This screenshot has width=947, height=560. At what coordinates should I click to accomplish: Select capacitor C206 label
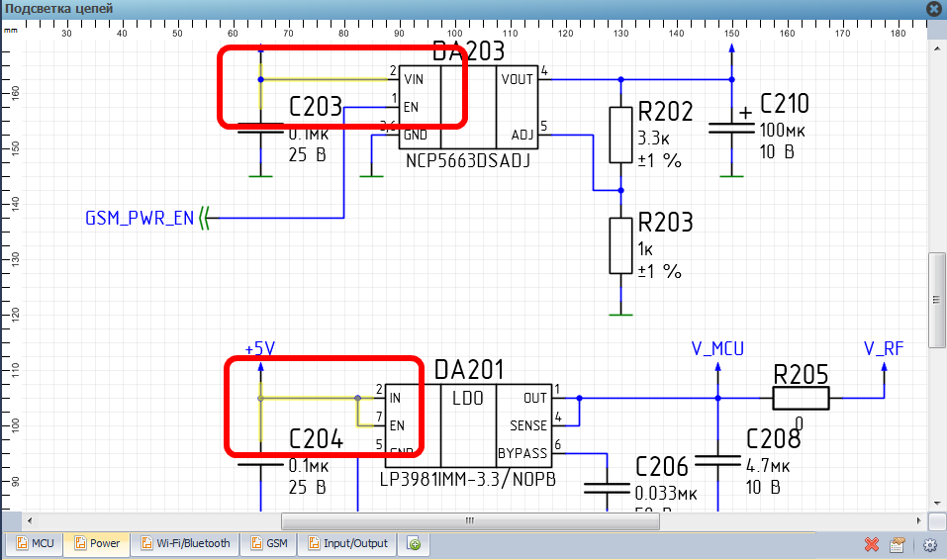click(662, 467)
